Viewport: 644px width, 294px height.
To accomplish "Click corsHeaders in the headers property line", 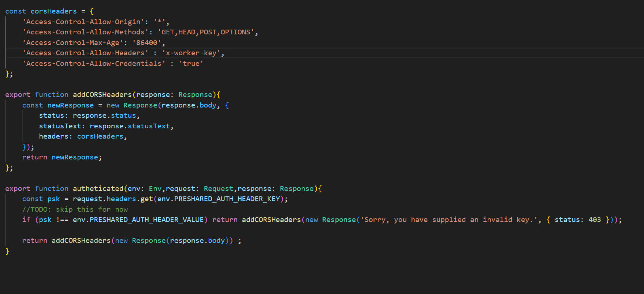I will [x=100, y=136].
